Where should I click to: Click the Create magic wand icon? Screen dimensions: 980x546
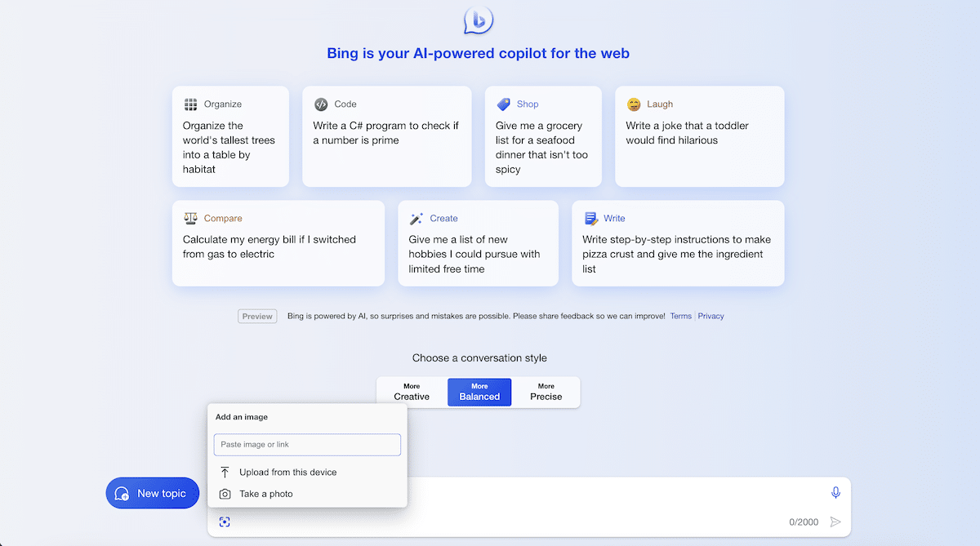click(x=416, y=219)
